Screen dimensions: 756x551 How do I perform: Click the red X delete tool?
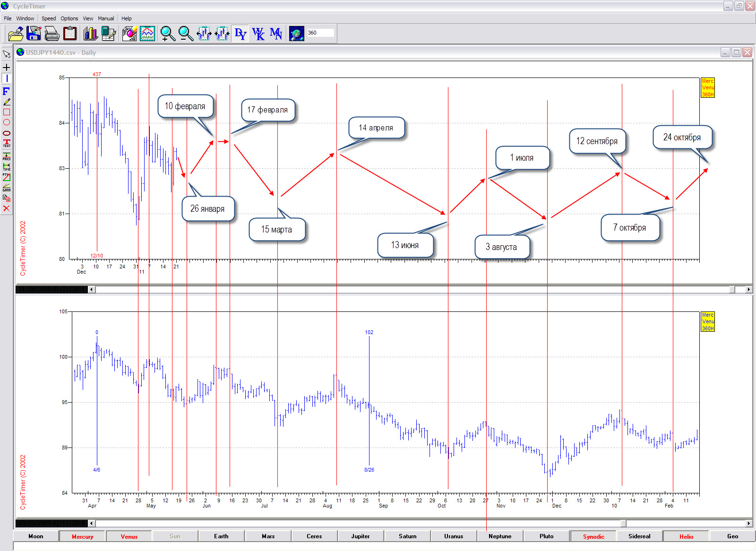(7, 208)
